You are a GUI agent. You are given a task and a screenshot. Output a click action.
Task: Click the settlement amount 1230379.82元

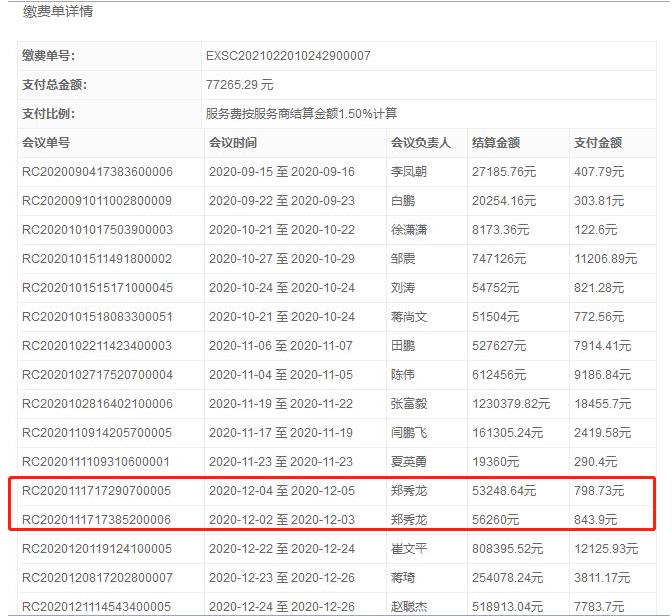(x=512, y=404)
